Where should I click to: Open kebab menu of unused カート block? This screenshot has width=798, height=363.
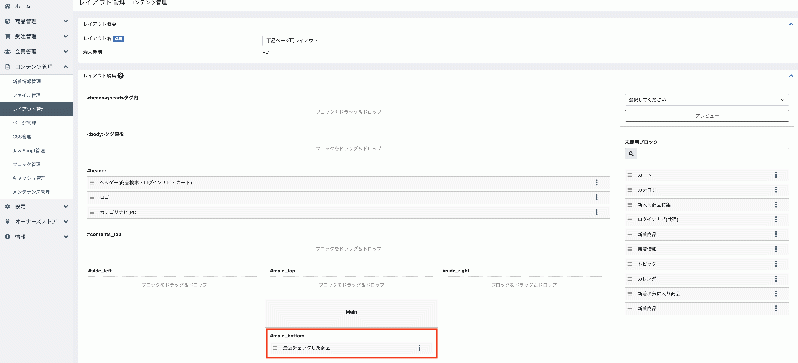pos(776,175)
